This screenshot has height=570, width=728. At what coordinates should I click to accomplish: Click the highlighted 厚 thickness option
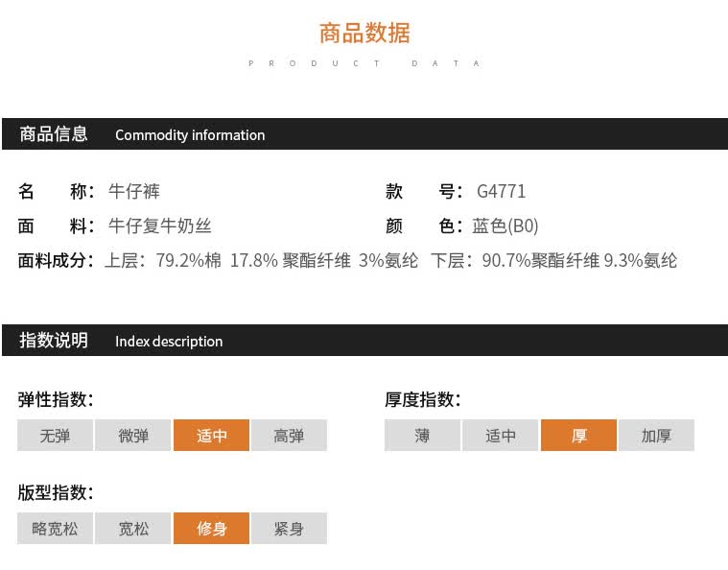click(579, 436)
